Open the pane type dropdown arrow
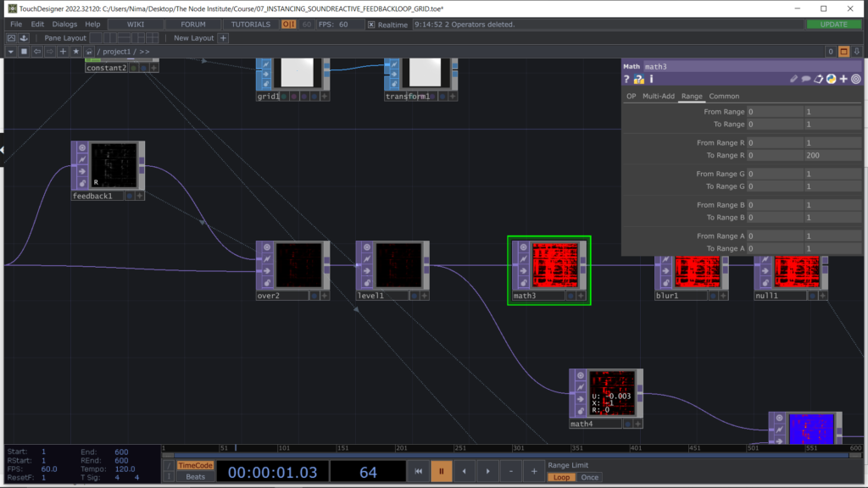 tap(10, 52)
